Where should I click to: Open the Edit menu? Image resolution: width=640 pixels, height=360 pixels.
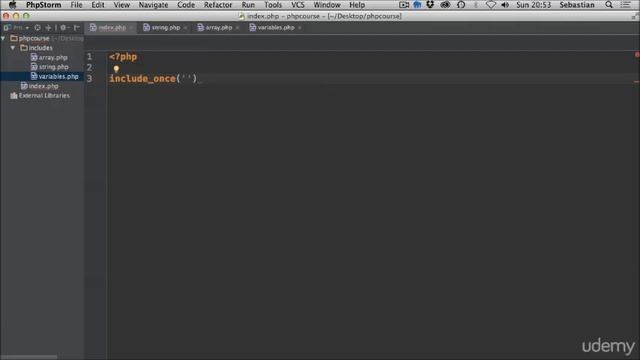pyautogui.click(x=98, y=5)
